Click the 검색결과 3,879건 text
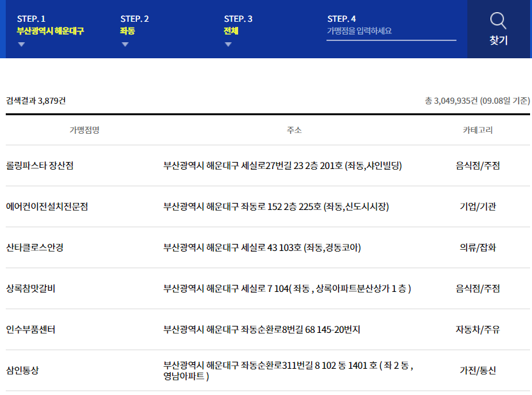The width and height of the screenshot is (532, 395). click(36, 101)
